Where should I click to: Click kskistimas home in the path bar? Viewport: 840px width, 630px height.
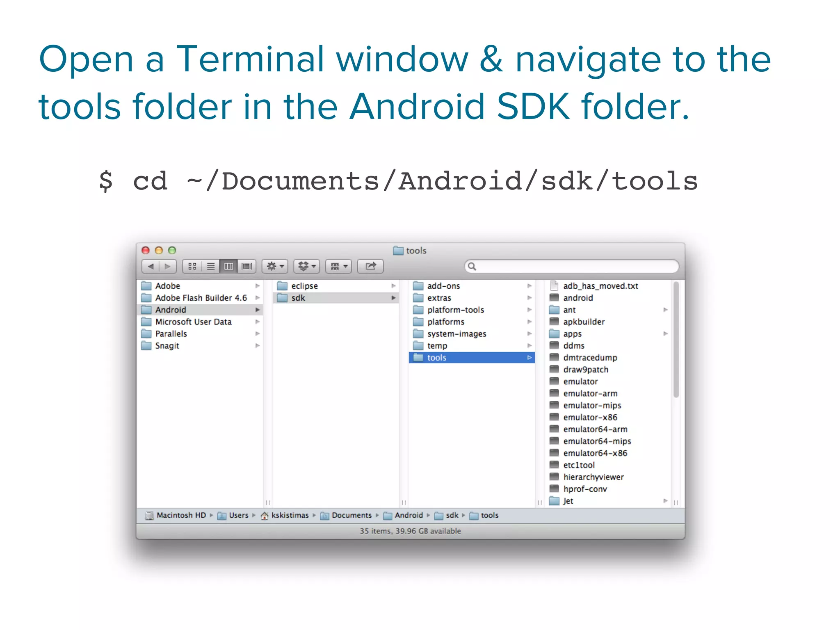tap(285, 515)
